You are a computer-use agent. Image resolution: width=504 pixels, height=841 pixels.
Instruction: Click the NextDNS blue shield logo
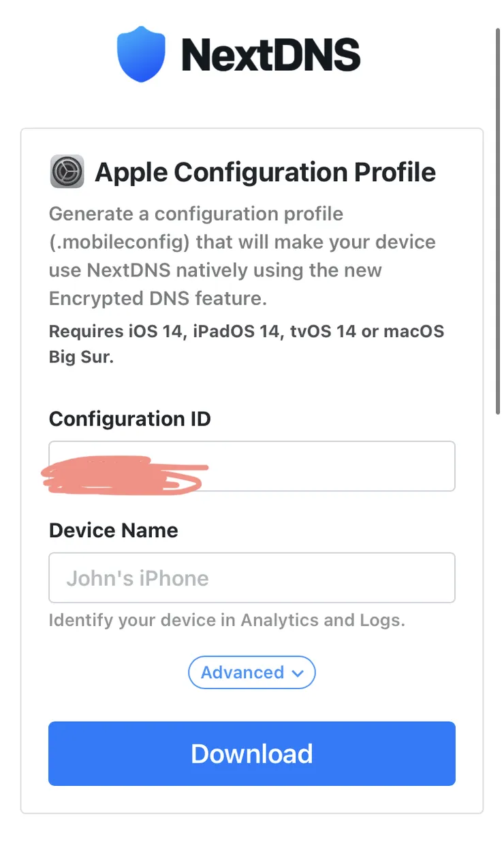click(141, 54)
